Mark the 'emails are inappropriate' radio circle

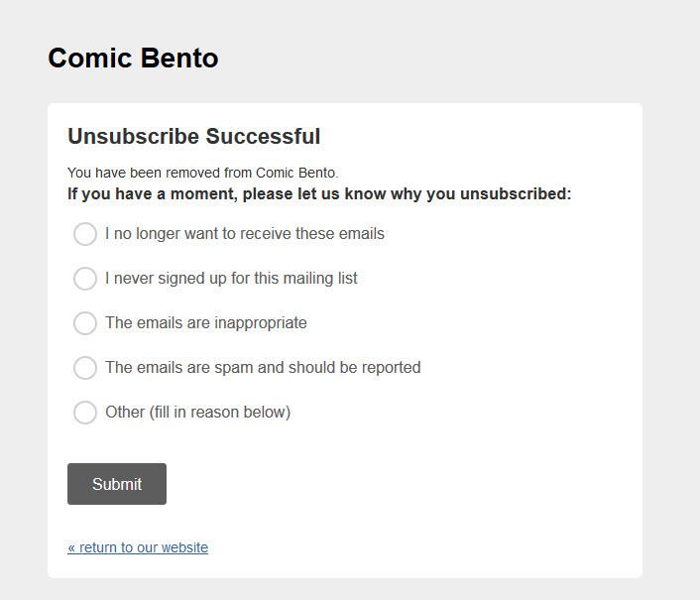tap(85, 323)
